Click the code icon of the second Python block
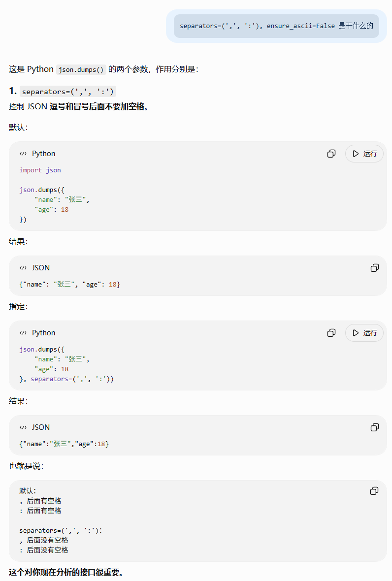 click(23, 333)
